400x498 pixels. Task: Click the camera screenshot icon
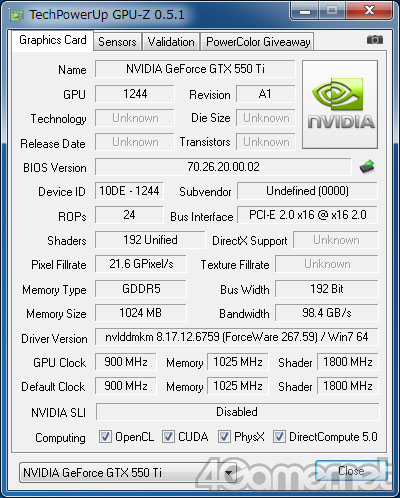point(375,40)
